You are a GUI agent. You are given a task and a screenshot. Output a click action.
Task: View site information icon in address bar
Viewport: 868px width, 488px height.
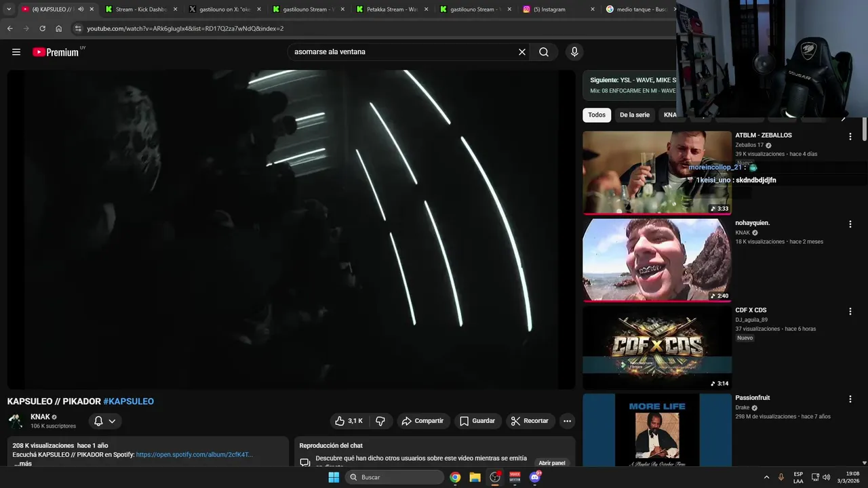pos(78,28)
